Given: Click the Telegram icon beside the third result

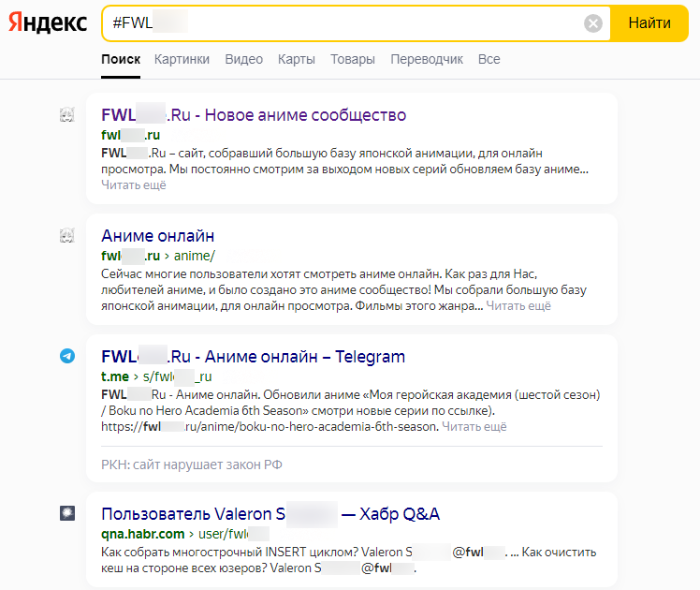Looking at the screenshot, I should [x=67, y=356].
